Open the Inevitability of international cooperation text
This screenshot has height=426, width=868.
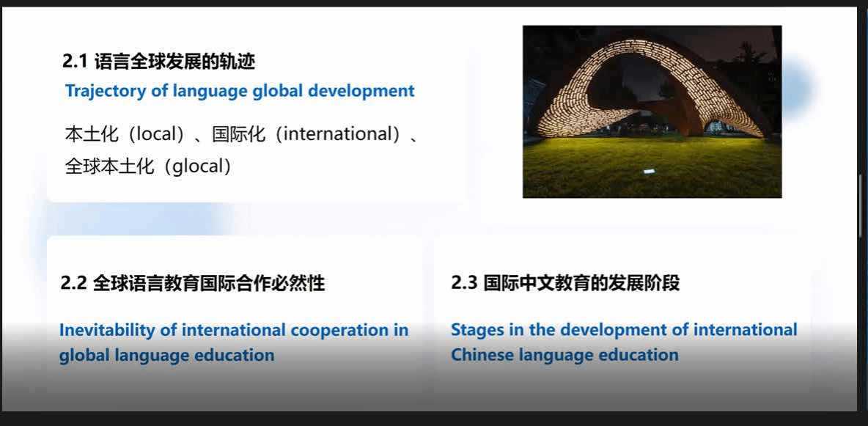point(233,330)
